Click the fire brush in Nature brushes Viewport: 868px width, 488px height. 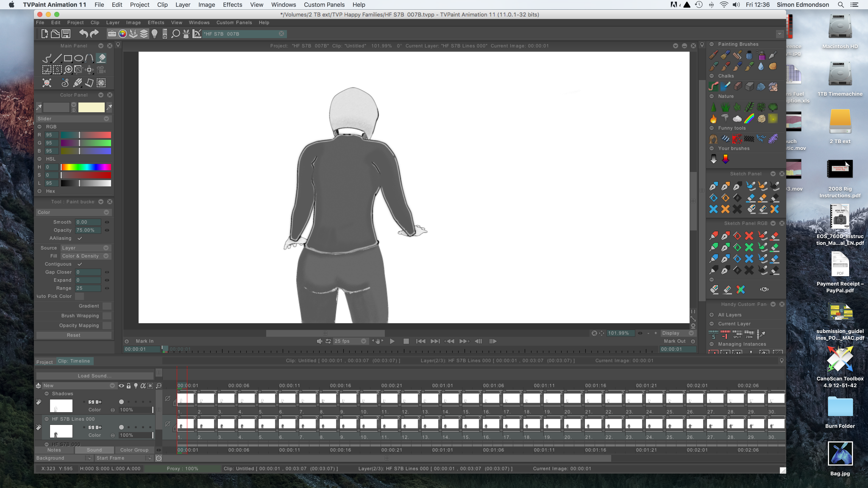tap(713, 119)
